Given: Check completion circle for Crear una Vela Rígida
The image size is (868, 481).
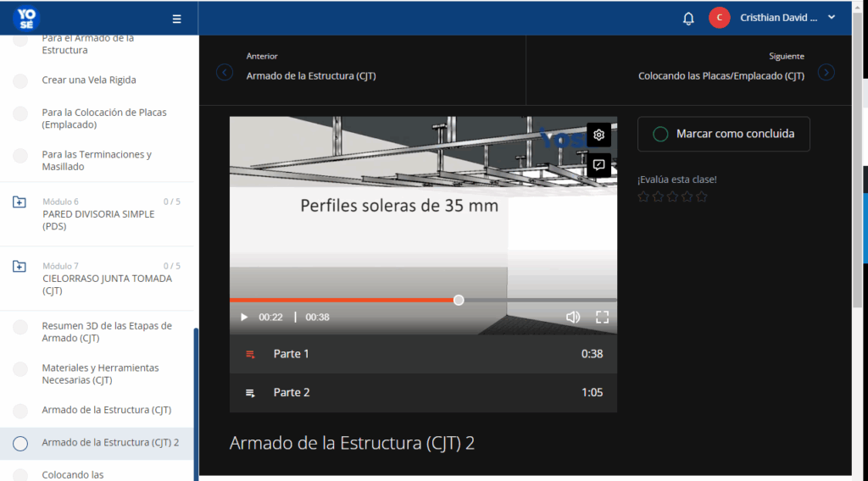Looking at the screenshot, I should click(20, 80).
